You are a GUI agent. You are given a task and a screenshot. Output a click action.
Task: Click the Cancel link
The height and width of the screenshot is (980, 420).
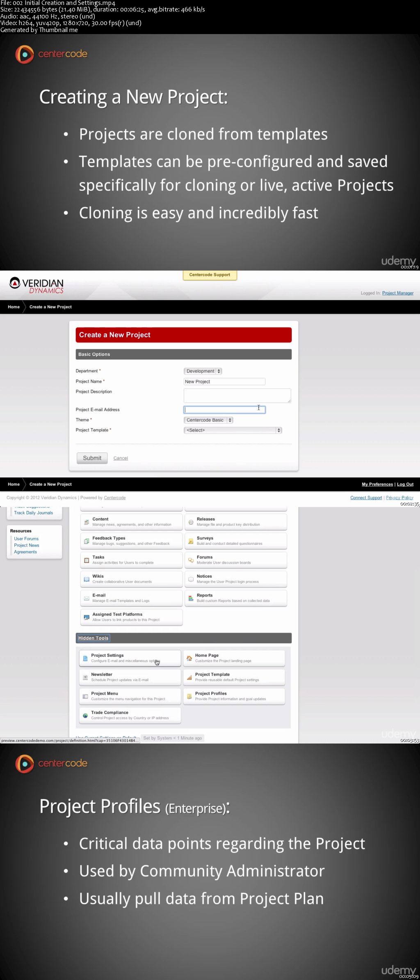tap(121, 458)
